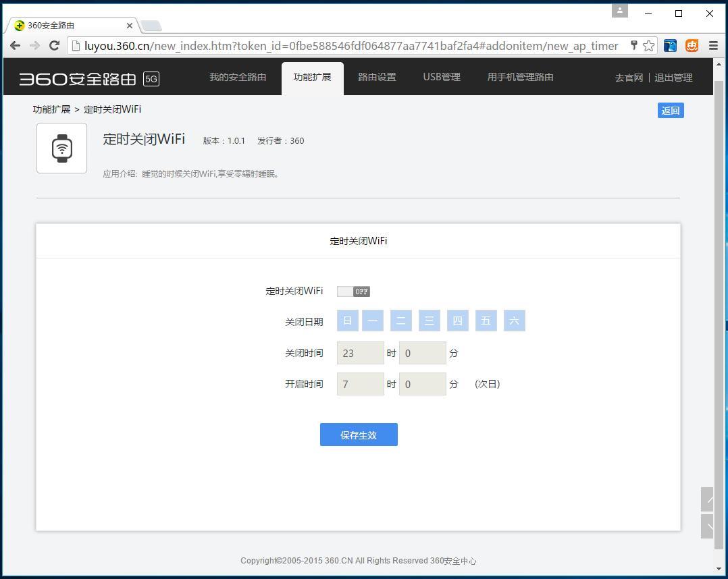Screen dimensions: 728x579
Task: Click the 保存生效 button
Action: click(x=359, y=435)
